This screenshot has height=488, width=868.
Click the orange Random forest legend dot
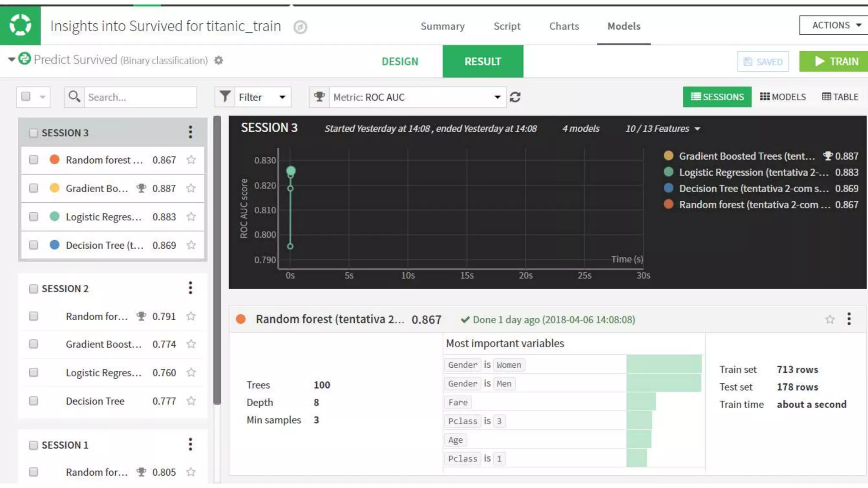668,205
